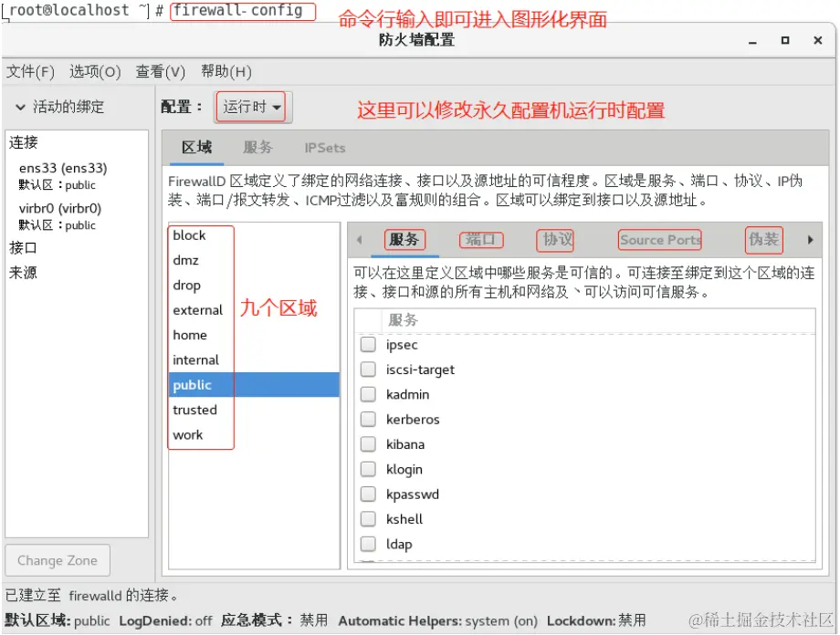Image resolution: width=840 pixels, height=635 pixels.
Task: Select the dmz zone
Action: pyautogui.click(x=254, y=260)
